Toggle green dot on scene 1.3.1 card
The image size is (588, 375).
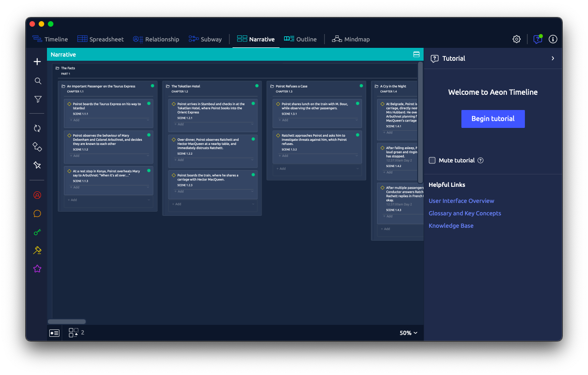(357, 104)
